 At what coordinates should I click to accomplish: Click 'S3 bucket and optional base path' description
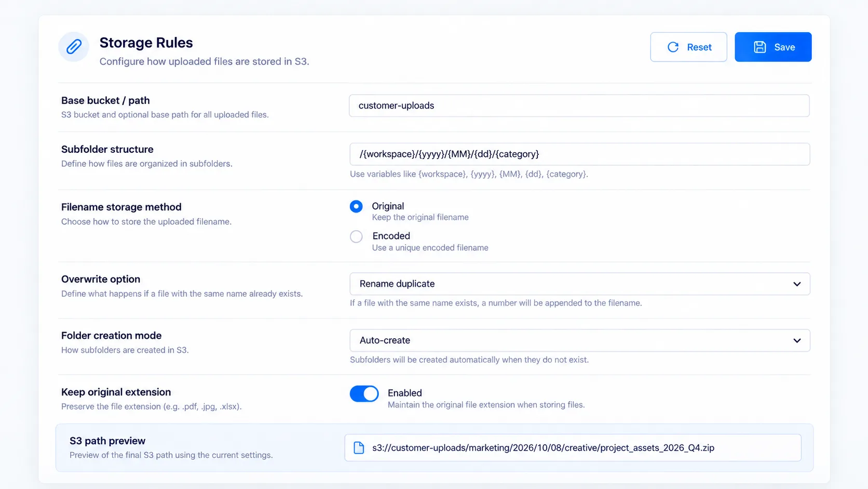click(165, 115)
